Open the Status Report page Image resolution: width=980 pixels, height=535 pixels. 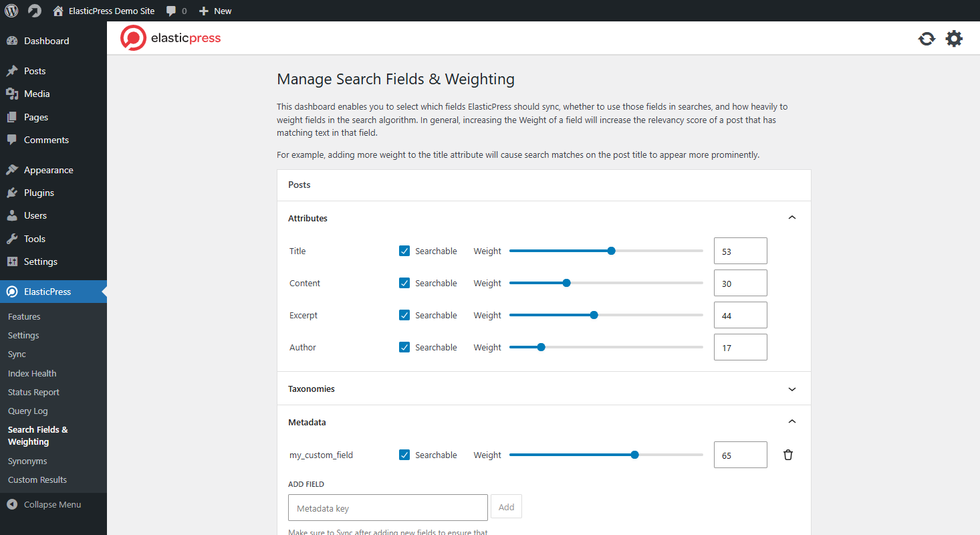pyautogui.click(x=33, y=392)
